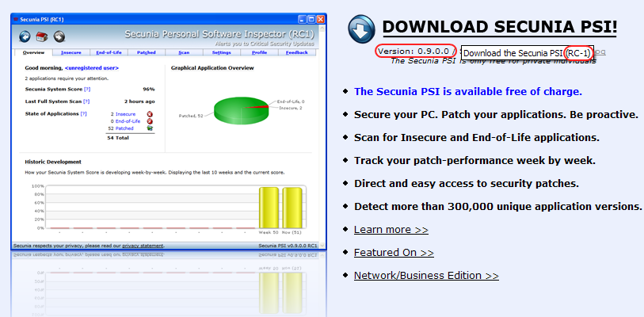Click the DOWNLOAD SECUNIA PSI! heading link
The height and width of the screenshot is (317, 644).
click(x=499, y=27)
